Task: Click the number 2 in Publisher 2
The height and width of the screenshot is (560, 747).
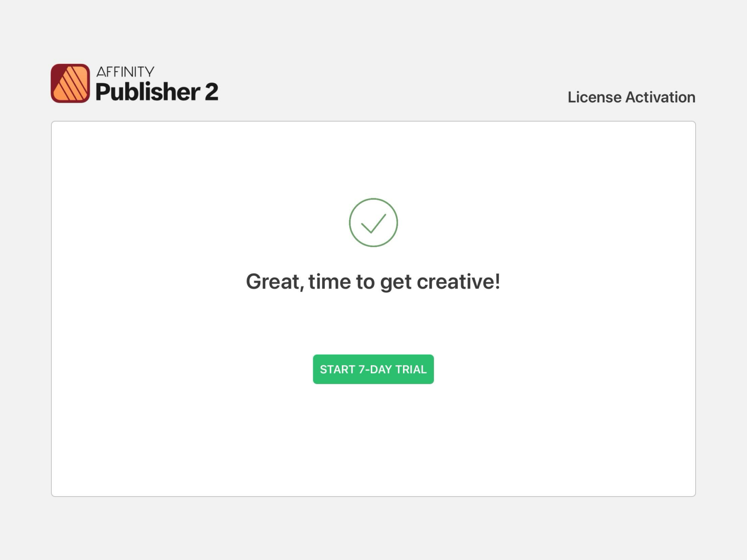Action: coord(211,92)
